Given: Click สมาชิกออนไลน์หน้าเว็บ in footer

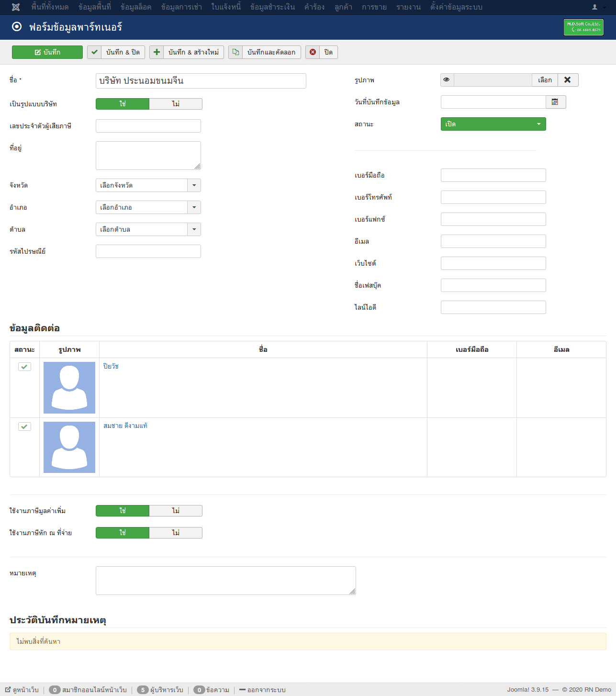Looking at the screenshot, I should tap(94, 690).
